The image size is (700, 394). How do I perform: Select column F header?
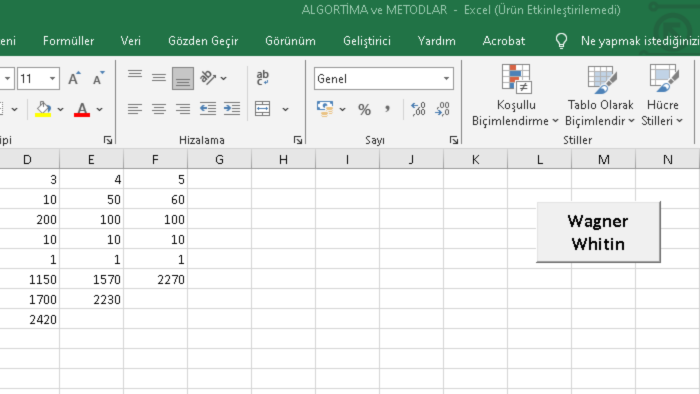tap(155, 160)
